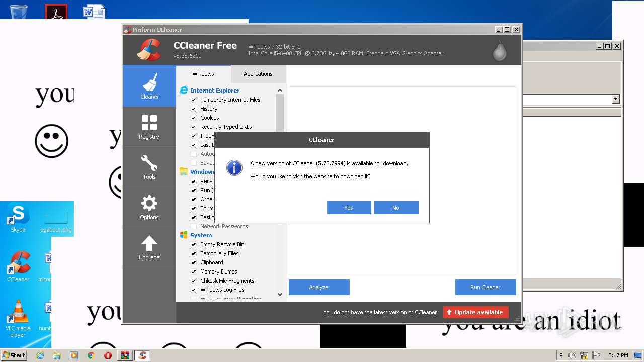Viewport: 644px width, 362px height.
Task: Open Adobe Reader desktop icon
Action: coord(56,11)
